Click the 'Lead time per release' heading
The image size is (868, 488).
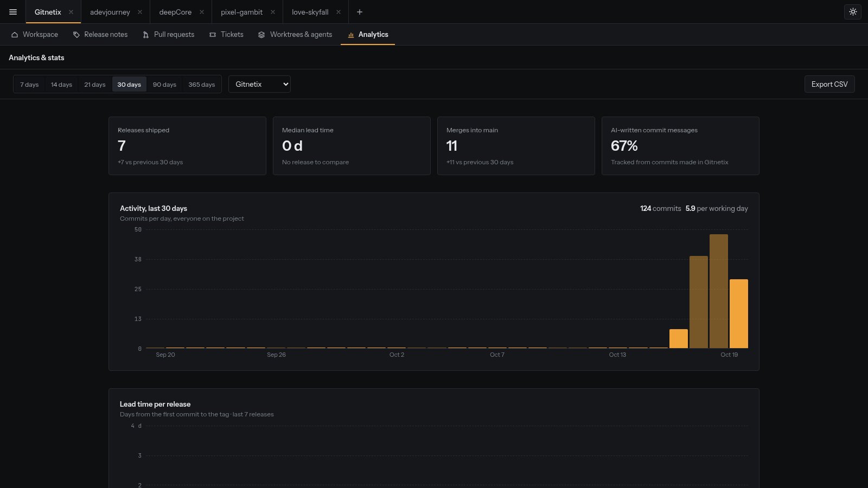pyautogui.click(x=155, y=404)
